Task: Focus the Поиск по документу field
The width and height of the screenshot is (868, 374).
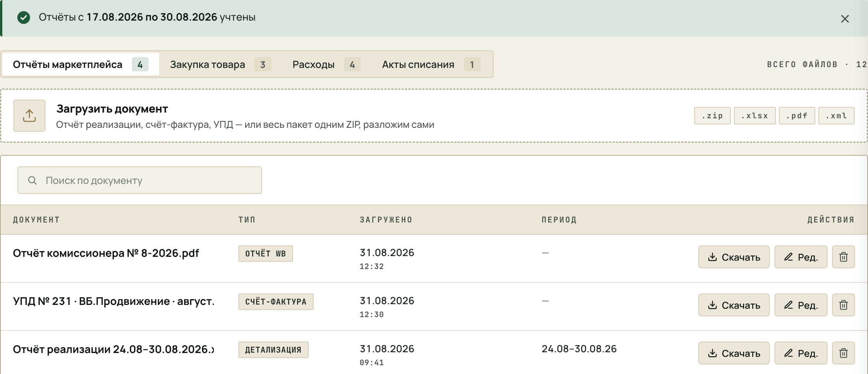Action: tap(140, 180)
